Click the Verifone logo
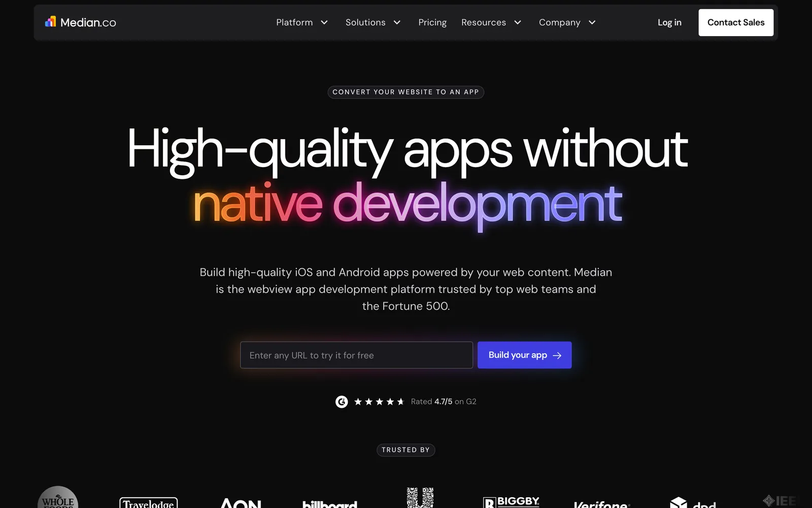This screenshot has width=812, height=508. point(602,504)
